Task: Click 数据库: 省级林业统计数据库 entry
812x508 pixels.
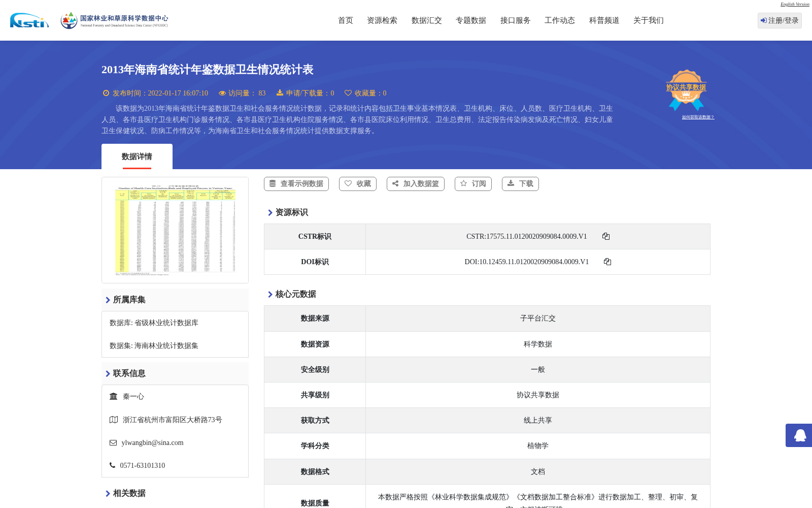Action: [154, 323]
